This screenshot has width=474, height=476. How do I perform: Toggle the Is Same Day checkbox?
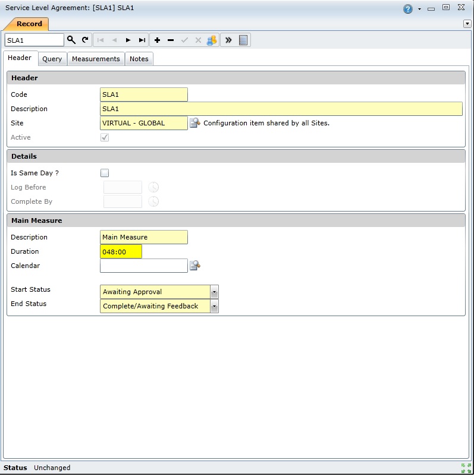click(105, 173)
